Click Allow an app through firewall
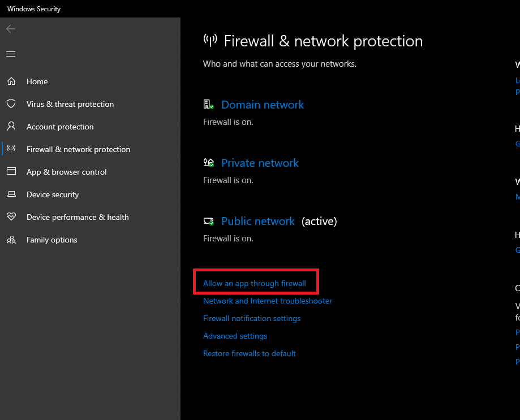This screenshot has width=520, height=420. tap(255, 283)
